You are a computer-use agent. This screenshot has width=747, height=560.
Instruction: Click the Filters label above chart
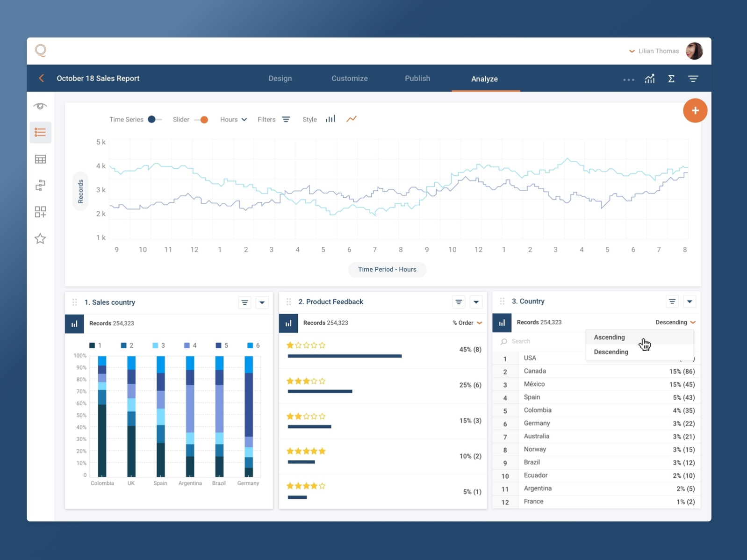coord(266,120)
